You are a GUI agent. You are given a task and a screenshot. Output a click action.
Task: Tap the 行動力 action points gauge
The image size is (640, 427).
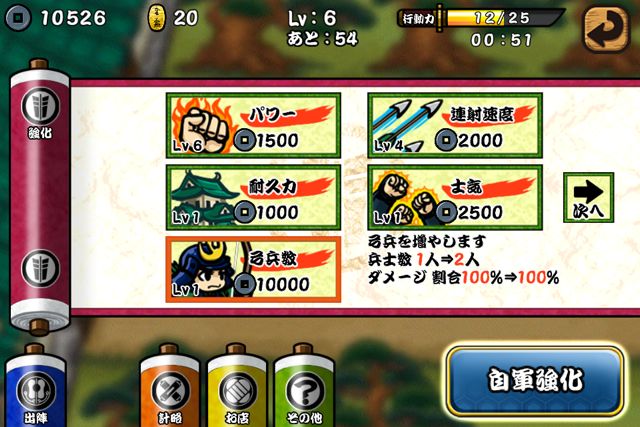click(x=481, y=18)
